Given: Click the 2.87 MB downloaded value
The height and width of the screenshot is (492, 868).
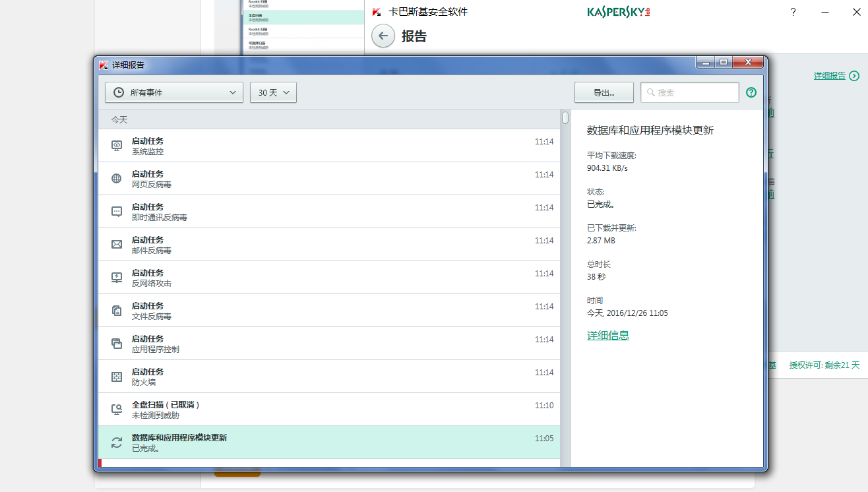Looking at the screenshot, I should pyautogui.click(x=601, y=241).
